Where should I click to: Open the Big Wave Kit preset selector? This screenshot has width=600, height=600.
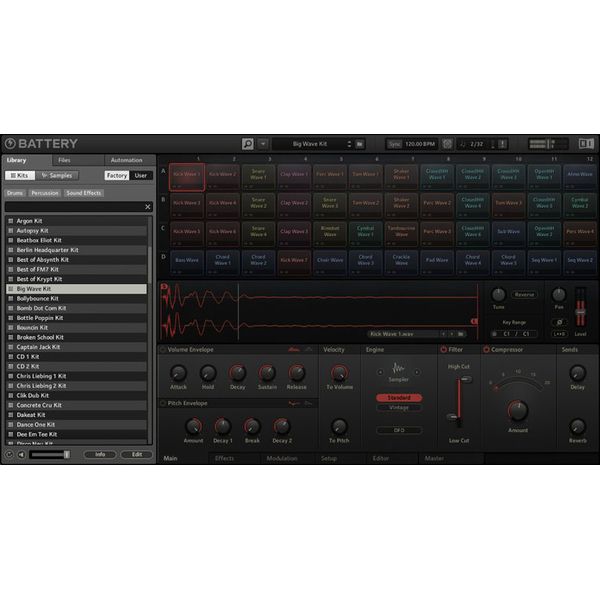[x=312, y=144]
